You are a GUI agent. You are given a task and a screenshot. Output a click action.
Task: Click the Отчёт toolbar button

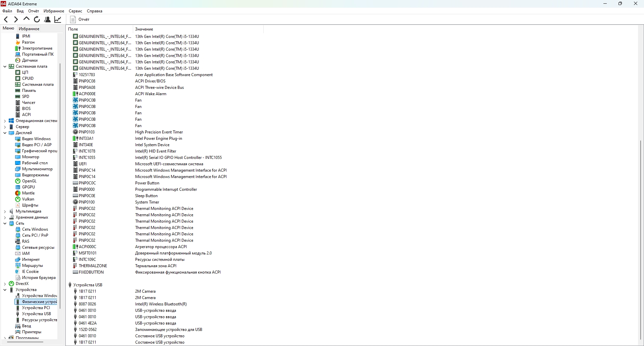click(80, 19)
